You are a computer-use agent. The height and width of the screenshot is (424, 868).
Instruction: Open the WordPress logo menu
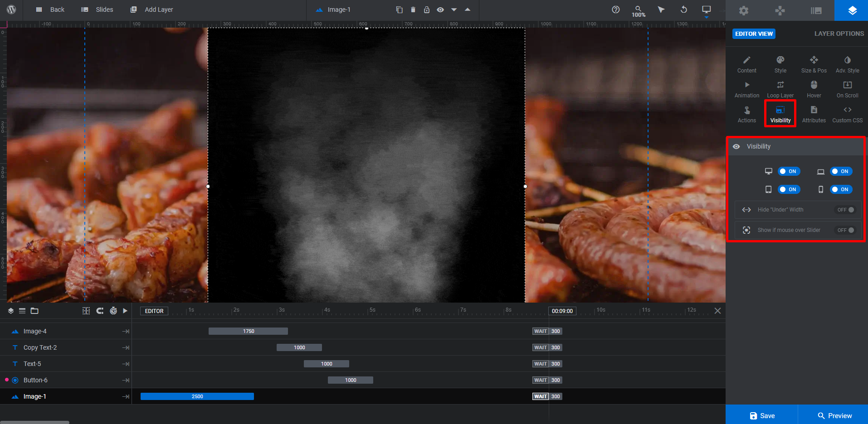click(12, 10)
